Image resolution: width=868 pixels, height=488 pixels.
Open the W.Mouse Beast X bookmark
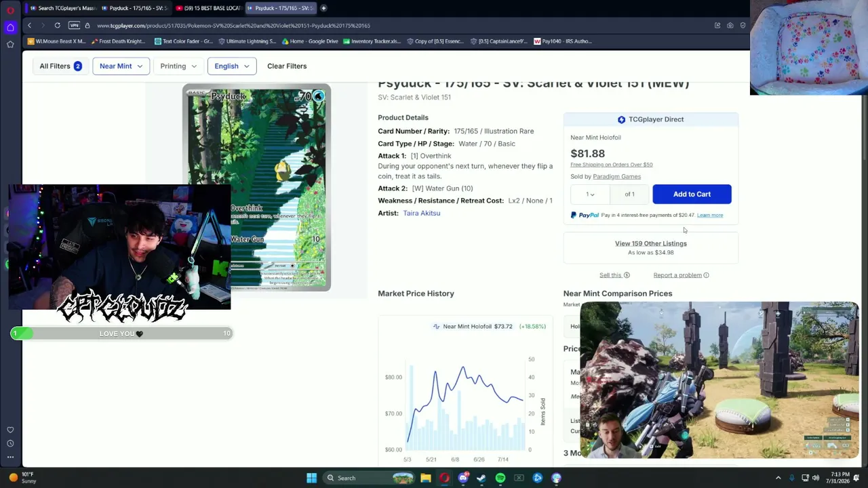point(56,41)
